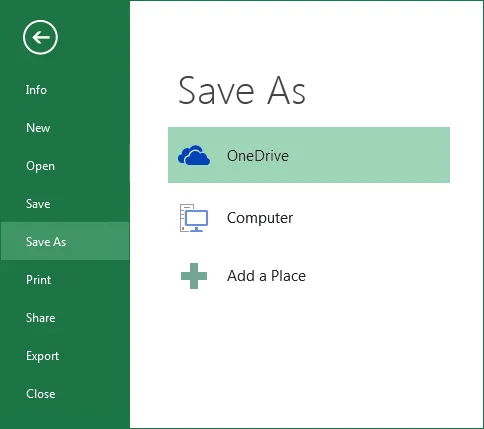Go to the Share section

coord(41,318)
